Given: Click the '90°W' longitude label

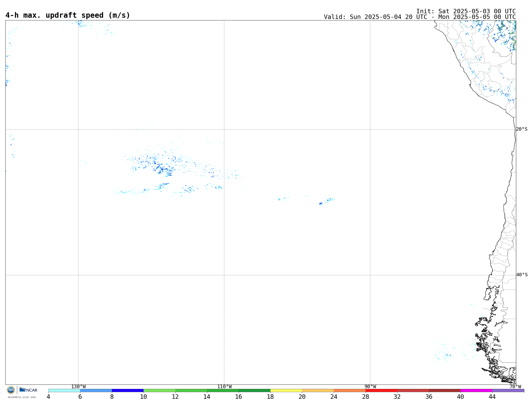Looking at the screenshot, I should (x=370, y=386).
